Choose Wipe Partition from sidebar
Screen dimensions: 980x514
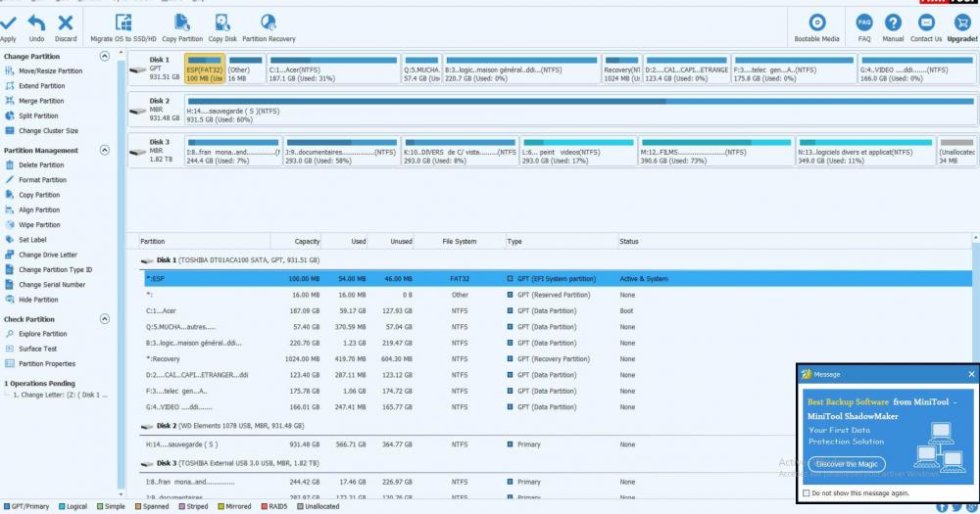(x=39, y=224)
